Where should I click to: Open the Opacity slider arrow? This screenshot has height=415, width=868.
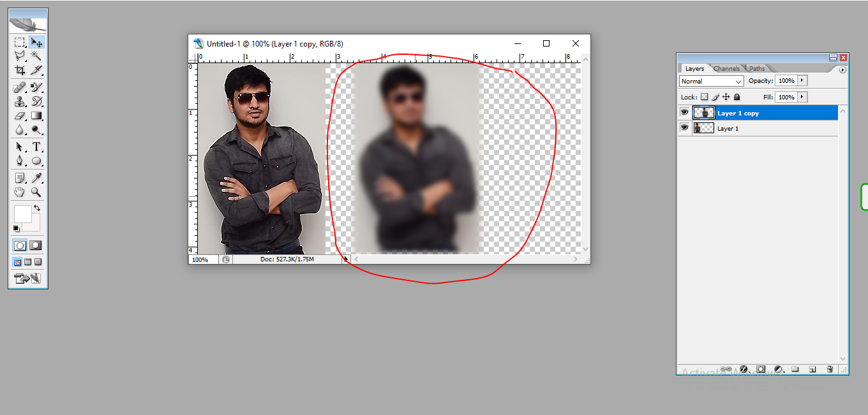pyautogui.click(x=804, y=80)
